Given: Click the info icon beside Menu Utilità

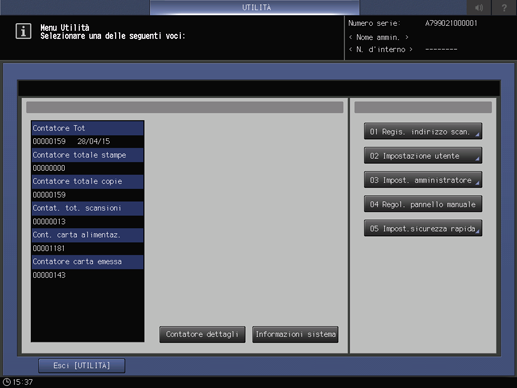Looking at the screenshot, I should [x=23, y=31].
